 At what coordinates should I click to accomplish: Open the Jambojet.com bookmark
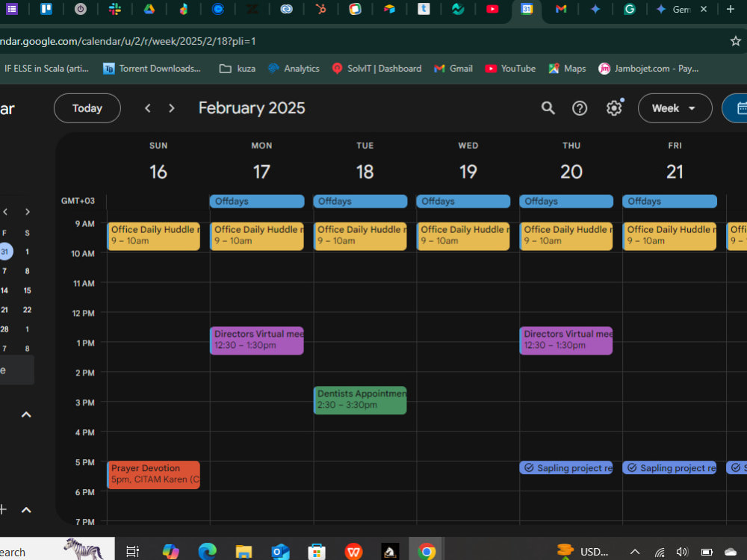click(x=648, y=69)
